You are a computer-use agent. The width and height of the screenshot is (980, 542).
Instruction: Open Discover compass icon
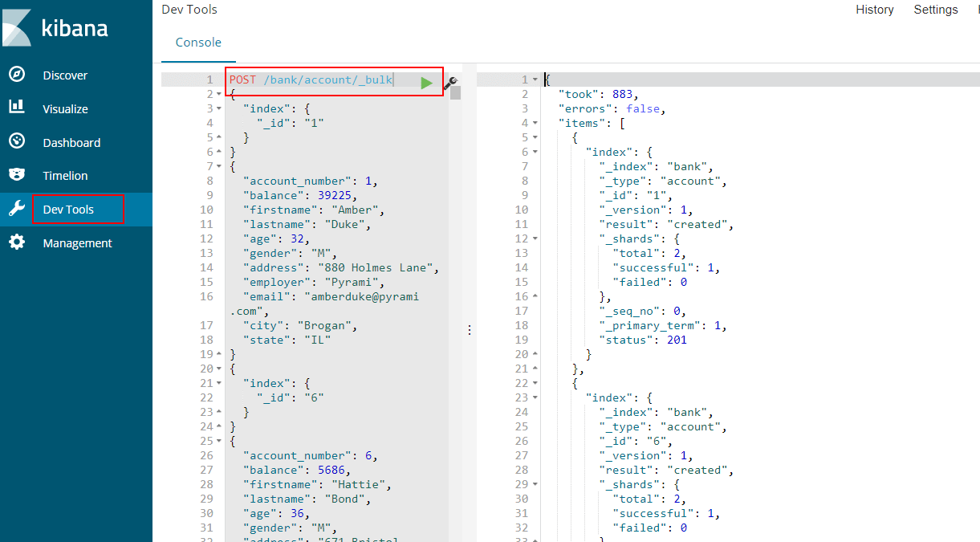(17, 75)
